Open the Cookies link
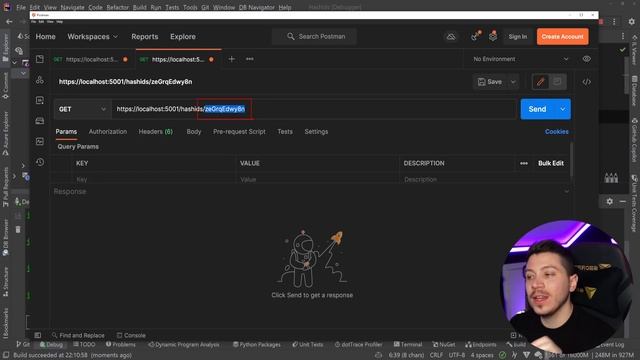Image resolution: width=640 pixels, height=360 pixels. tap(556, 131)
